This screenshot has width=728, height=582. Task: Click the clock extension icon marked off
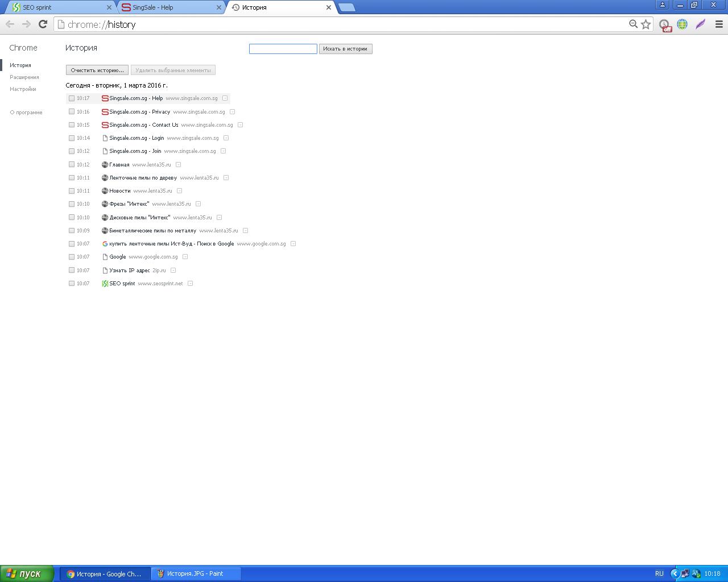click(x=664, y=25)
